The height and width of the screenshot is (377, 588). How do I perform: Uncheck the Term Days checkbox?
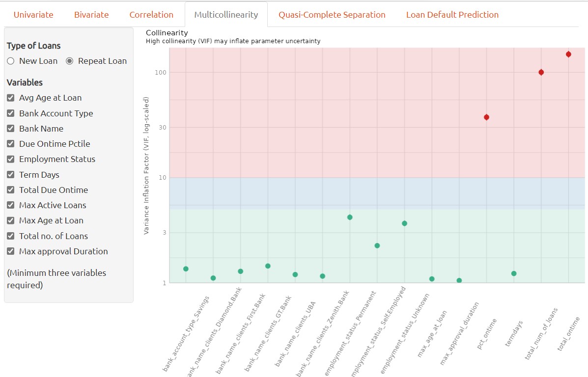[x=11, y=175]
